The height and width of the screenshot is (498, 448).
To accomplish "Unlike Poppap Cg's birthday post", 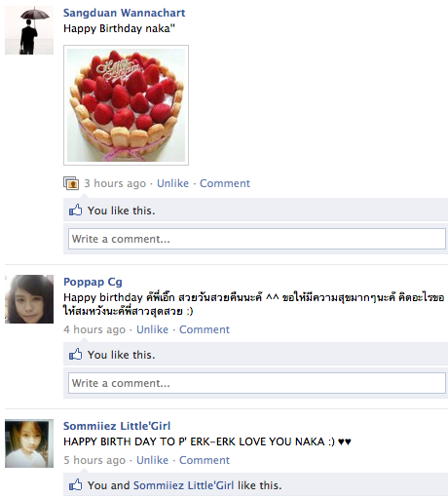I will (x=152, y=329).
